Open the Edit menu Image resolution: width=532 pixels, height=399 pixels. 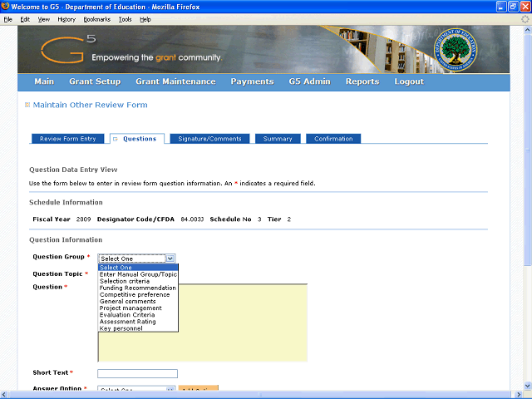(25, 20)
